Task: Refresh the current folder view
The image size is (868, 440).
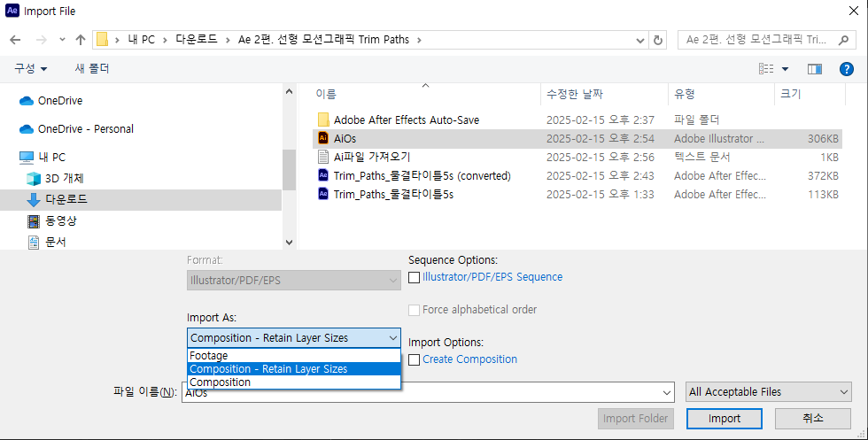Action: coord(657,40)
